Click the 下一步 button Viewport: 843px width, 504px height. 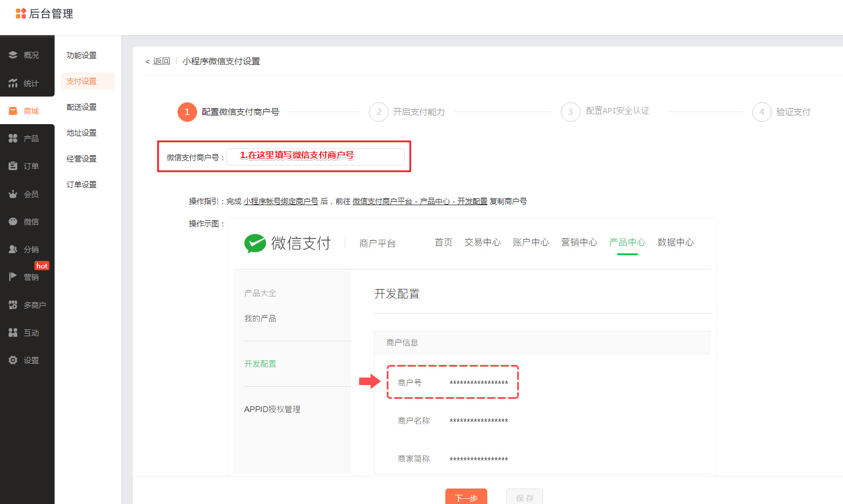pos(466,497)
